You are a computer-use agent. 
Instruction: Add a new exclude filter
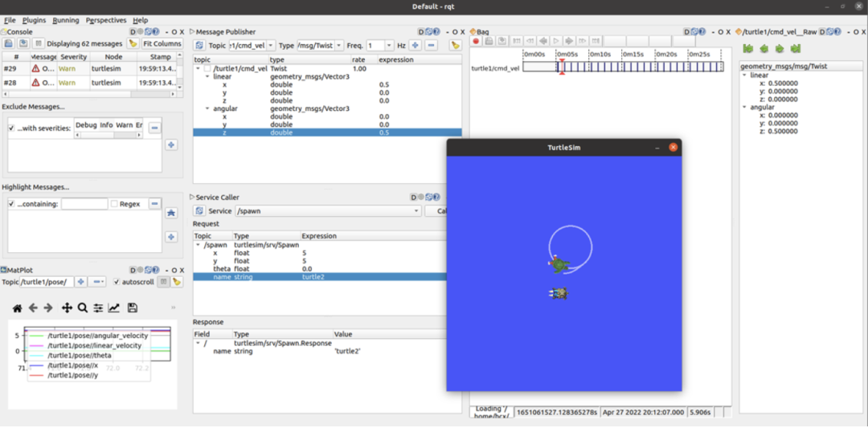pos(172,145)
